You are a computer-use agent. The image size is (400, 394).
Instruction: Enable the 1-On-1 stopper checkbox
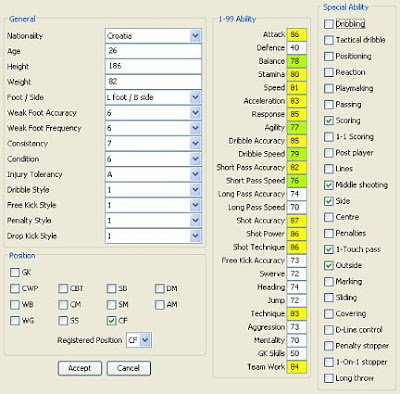(329, 362)
